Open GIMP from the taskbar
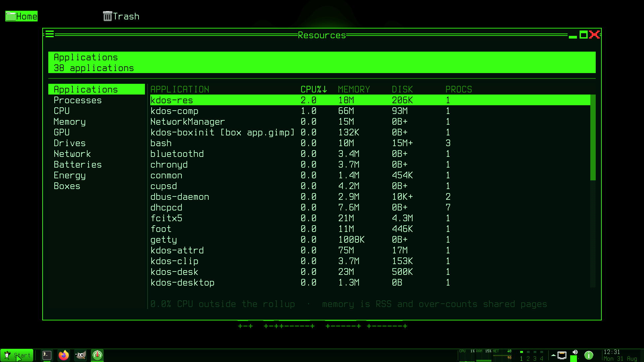The image size is (644, 362). point(80,355)
